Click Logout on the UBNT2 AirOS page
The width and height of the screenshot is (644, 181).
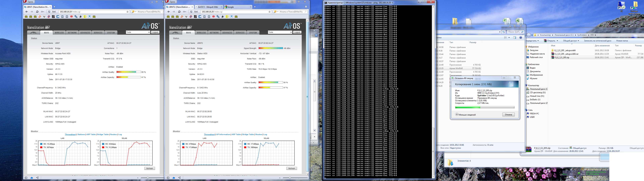(x=297, y=32)
